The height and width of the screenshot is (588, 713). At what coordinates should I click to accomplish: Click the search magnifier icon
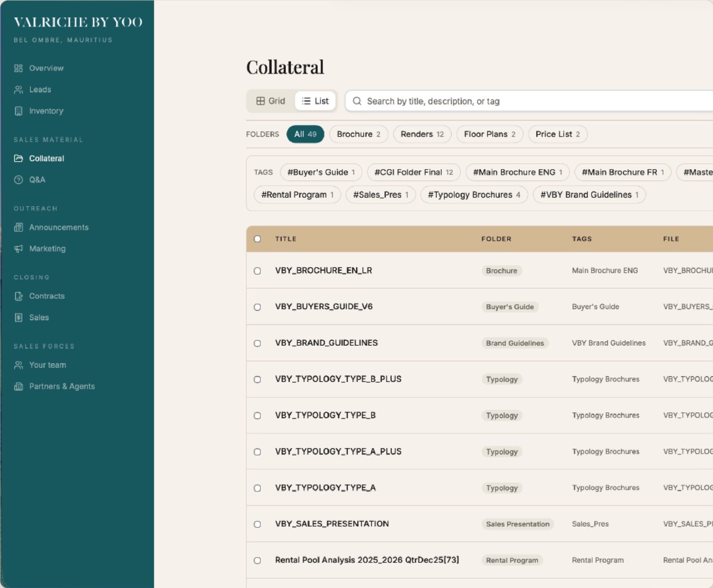[357, 101]
